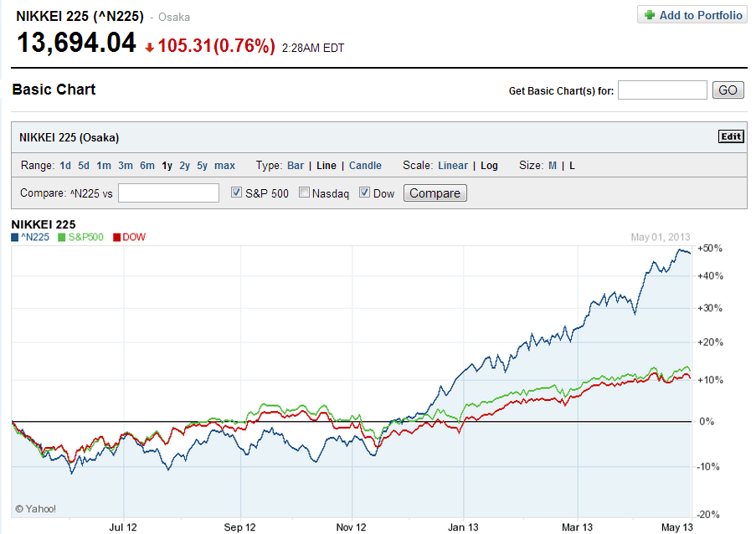Enable the S&P 500 comparison checkbox
Image resolution: width=756 pixels, height=534 pixels.
pos(236,193)
